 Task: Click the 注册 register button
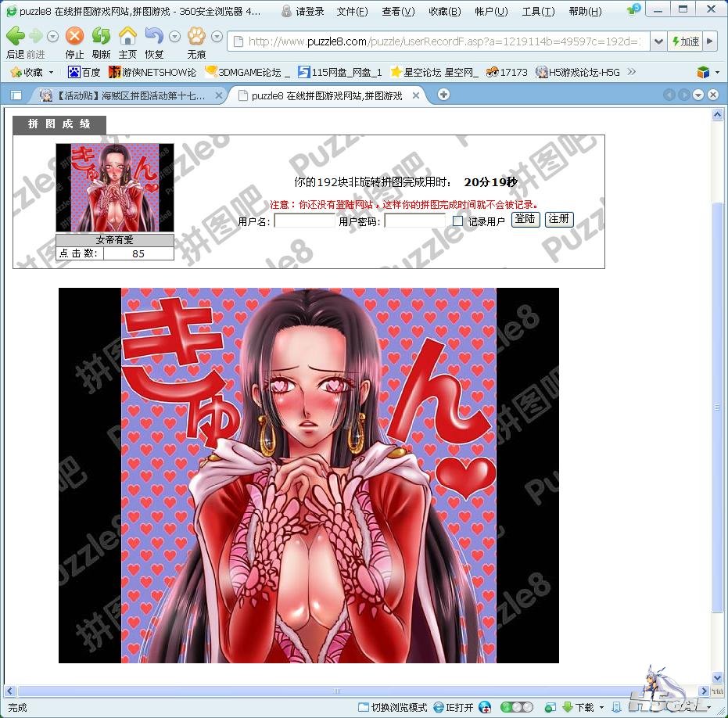coord(558,219)
